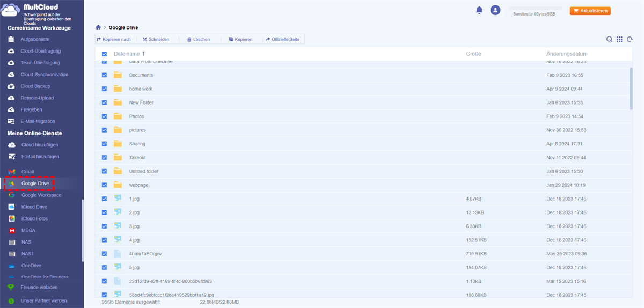Uncheck the Documents folder checkbox
The height and width of the screenshot is (308, 644).
(x=104, y=75)
